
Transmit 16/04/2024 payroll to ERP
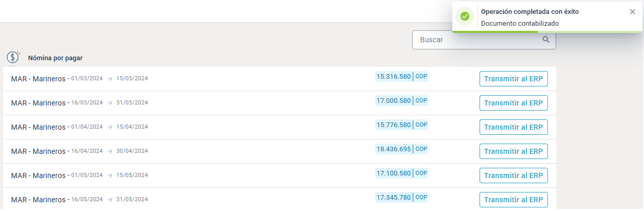coord(513,151)
